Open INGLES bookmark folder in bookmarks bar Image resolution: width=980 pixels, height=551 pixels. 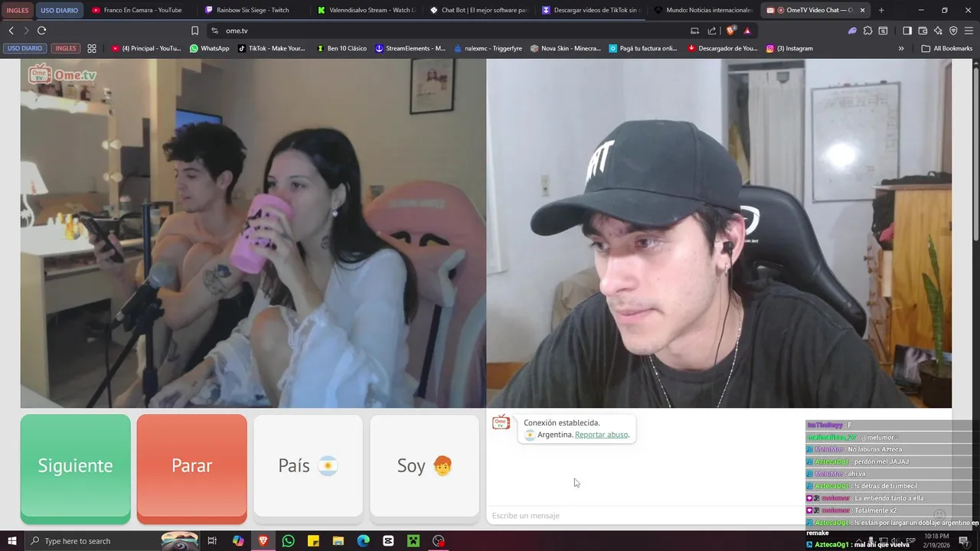tap(66, 48)
